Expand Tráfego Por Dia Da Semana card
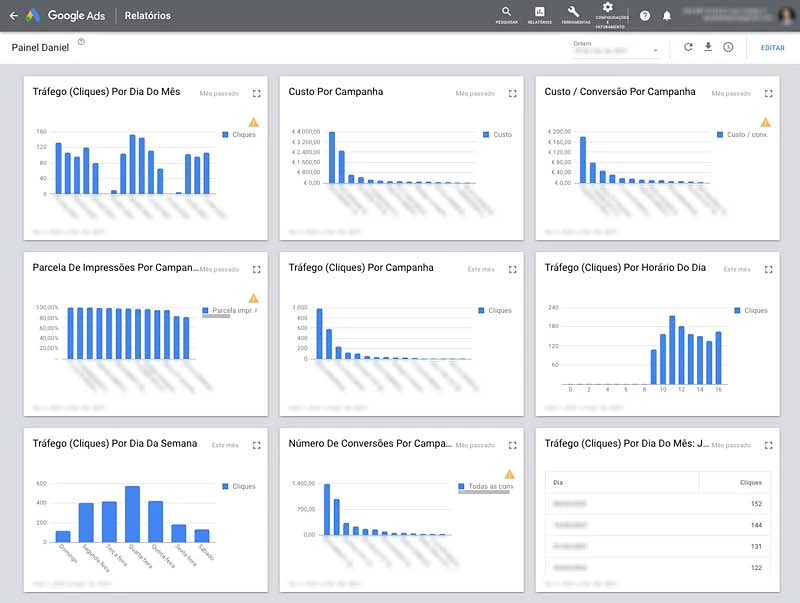Viewport: 800px width, 603px height. [x=257, y=445]
